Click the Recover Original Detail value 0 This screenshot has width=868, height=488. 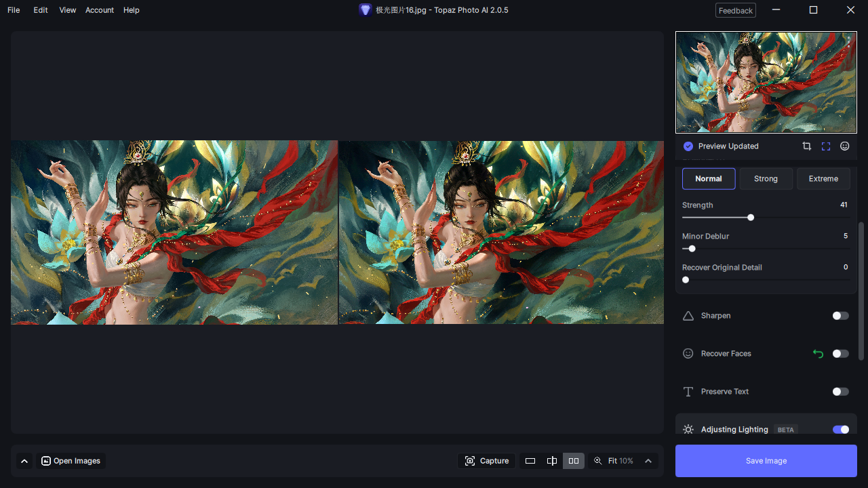tap(846, 267)
